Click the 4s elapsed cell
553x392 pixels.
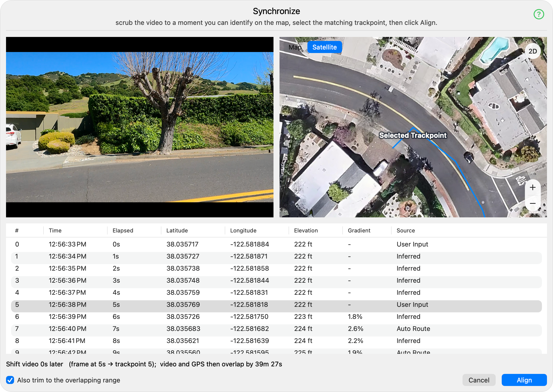pyautogui.click(x=116, y=292)
